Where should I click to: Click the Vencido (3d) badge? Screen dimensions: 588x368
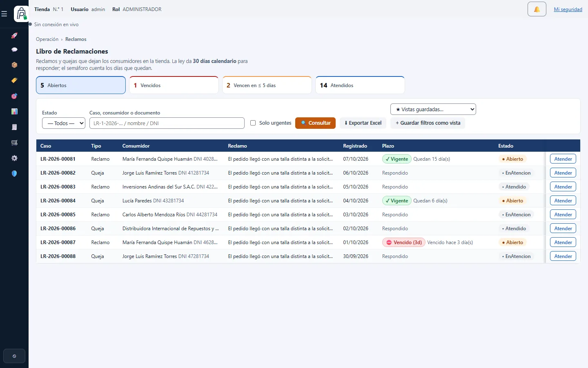tap(404, 242)
